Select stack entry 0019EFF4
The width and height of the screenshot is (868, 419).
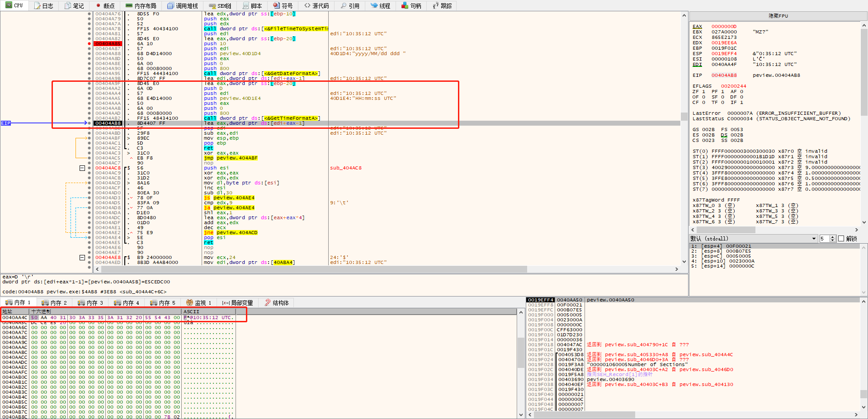coord(541,300)
